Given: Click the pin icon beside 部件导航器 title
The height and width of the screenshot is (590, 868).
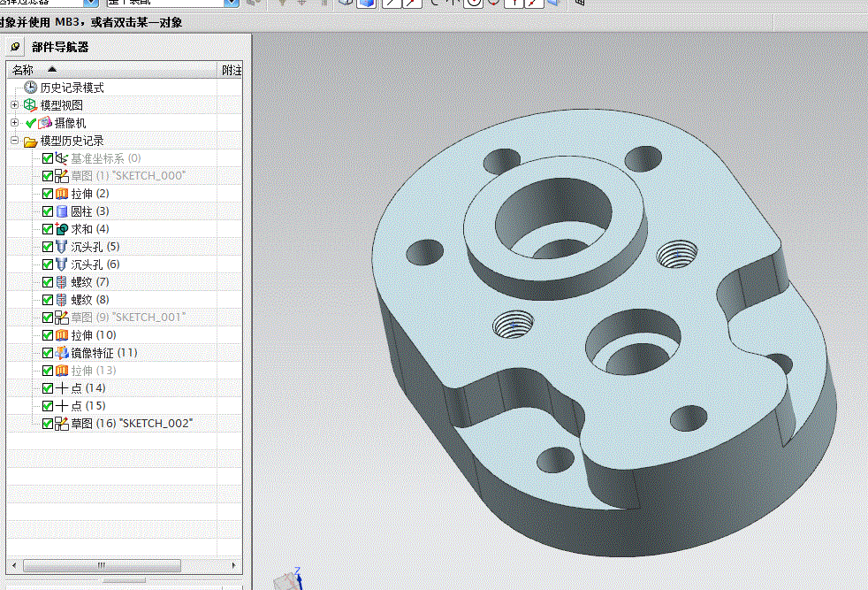Looking at the screenshot, I should coord(15,47).
